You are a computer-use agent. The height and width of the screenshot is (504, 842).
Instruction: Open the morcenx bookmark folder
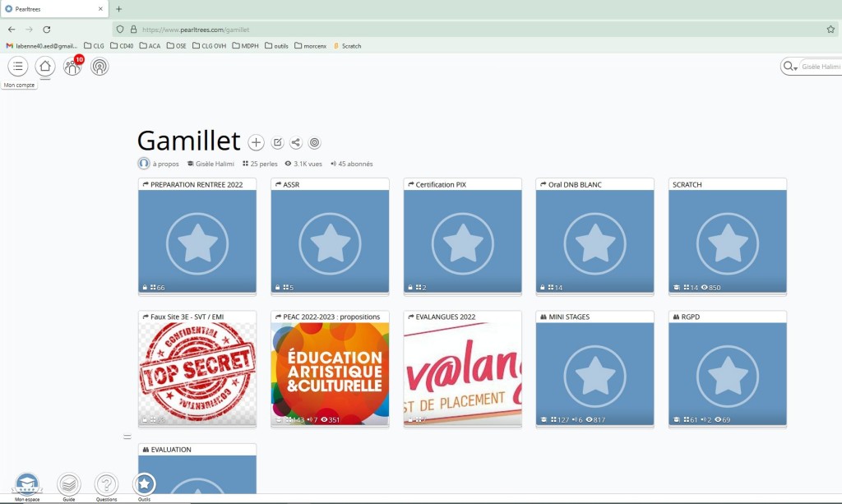310,46
